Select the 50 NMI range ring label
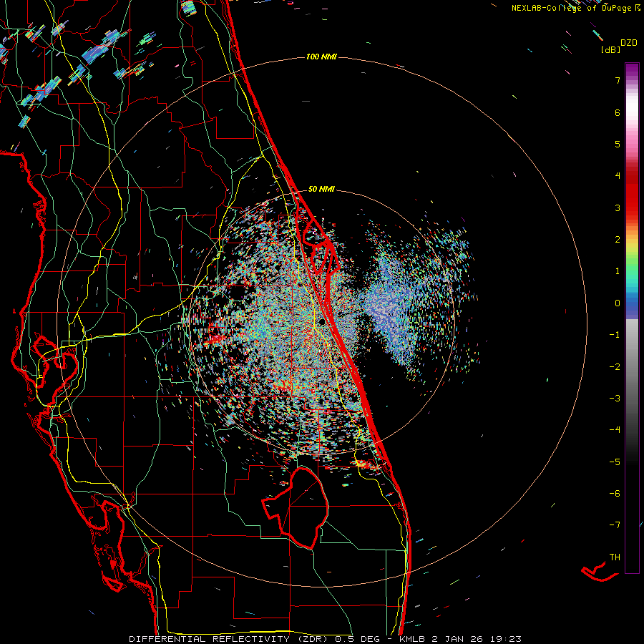644x644 pixels. [x=321, y=189]
